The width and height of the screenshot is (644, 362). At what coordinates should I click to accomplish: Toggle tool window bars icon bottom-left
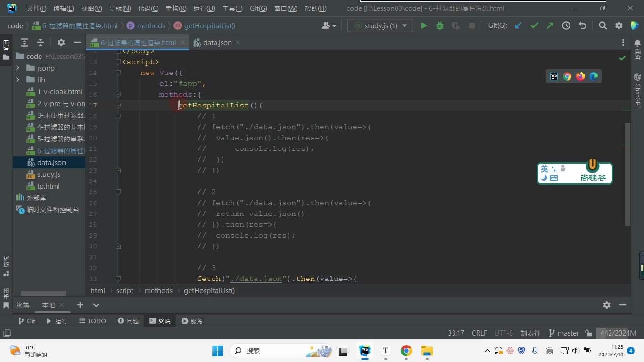point(7,333)
